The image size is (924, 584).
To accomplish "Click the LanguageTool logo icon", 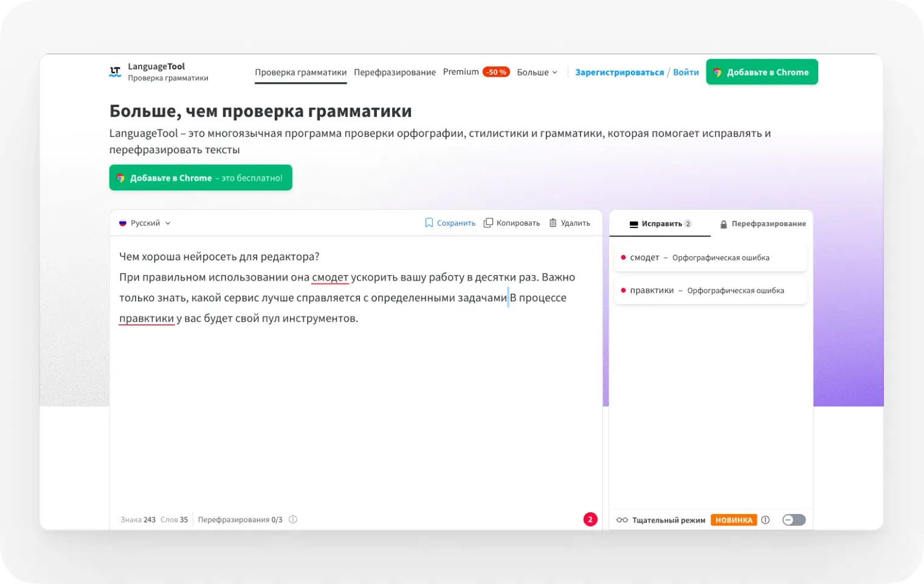I will [x=115, y=72].
